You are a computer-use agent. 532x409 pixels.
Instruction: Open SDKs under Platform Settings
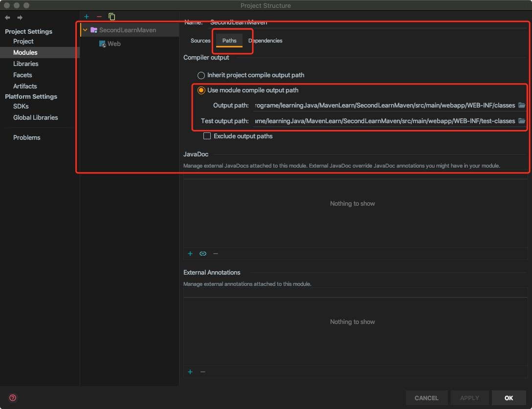tap(21, 106)
